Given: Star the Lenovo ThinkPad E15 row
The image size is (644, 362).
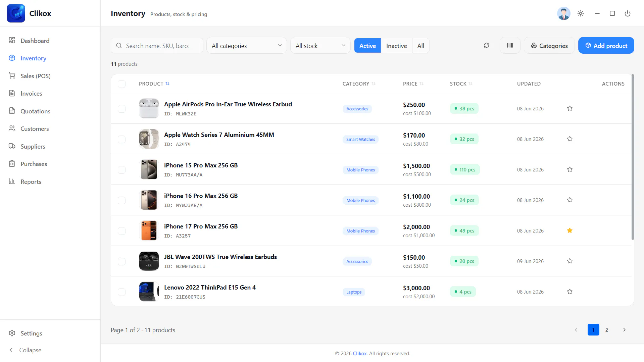Looking at the screenshot, I should pyautogui.click(x=570, y=292).
